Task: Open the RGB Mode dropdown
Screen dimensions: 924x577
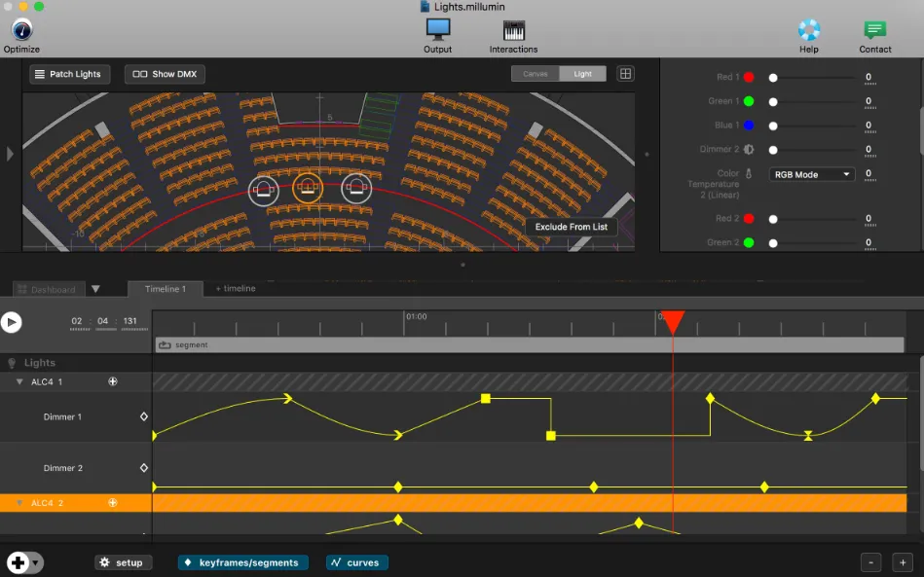Action: point(812,174)
